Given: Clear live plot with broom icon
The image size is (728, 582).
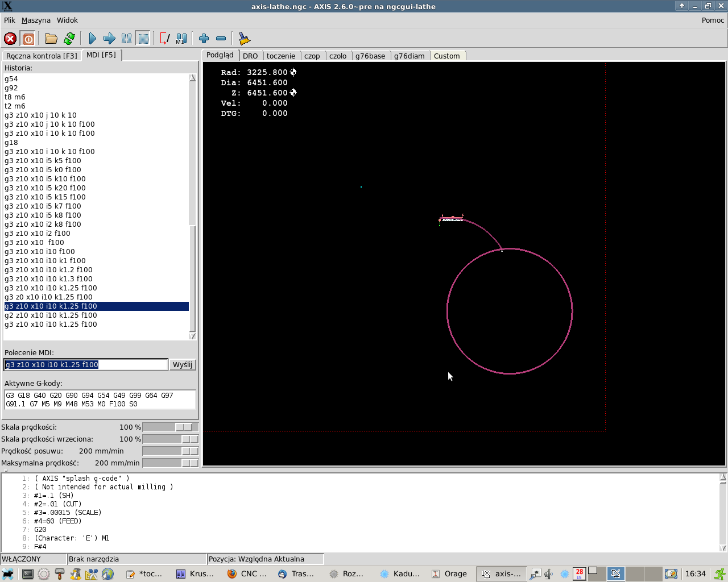Looking at the screenshot, I should point(244,39).
